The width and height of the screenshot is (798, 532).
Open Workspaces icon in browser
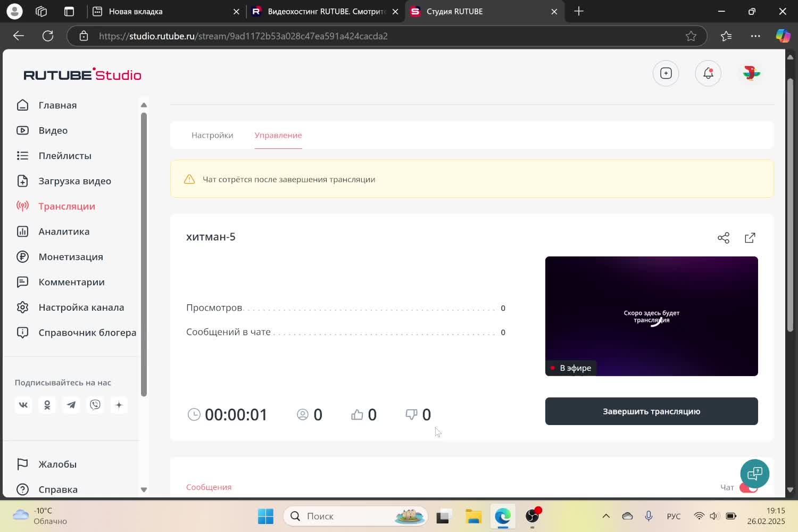pos(41,11)
